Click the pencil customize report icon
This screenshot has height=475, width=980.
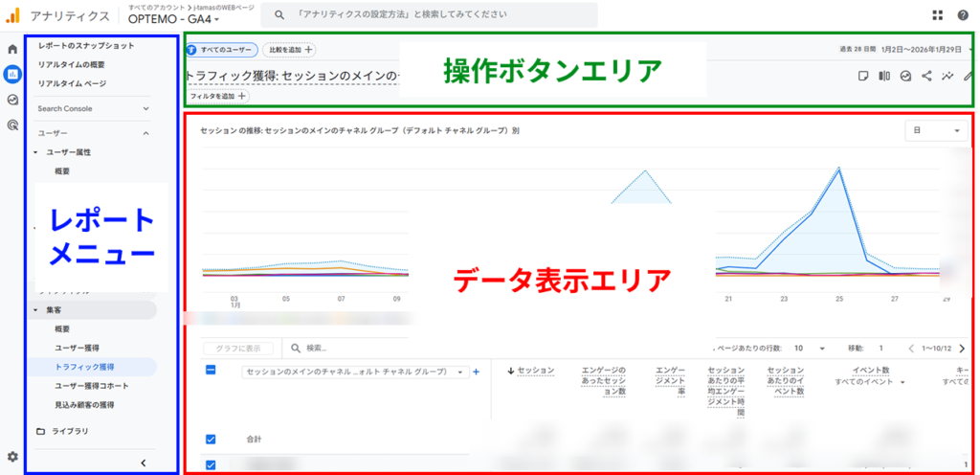[969, 77]
